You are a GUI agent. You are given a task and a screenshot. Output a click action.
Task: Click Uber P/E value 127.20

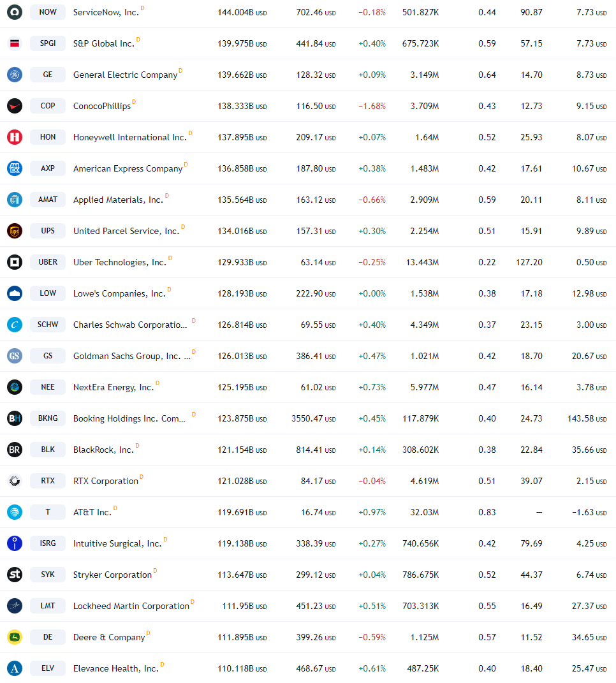click(x=529, y=262)
